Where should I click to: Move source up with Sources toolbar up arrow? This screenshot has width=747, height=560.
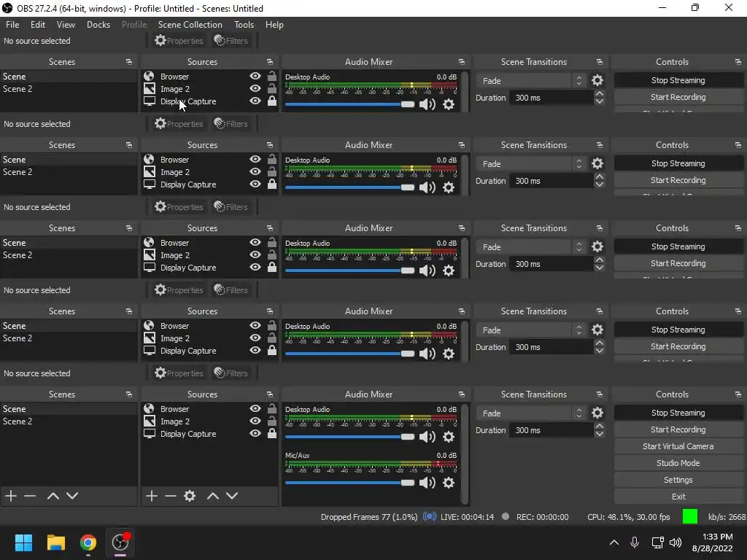pyautogui.click(x=213, y=496)
